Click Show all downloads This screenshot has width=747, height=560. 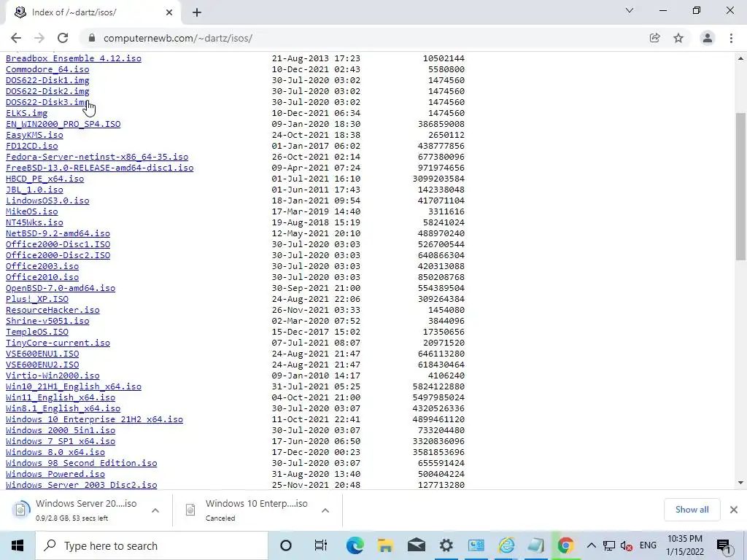point(692,510)
